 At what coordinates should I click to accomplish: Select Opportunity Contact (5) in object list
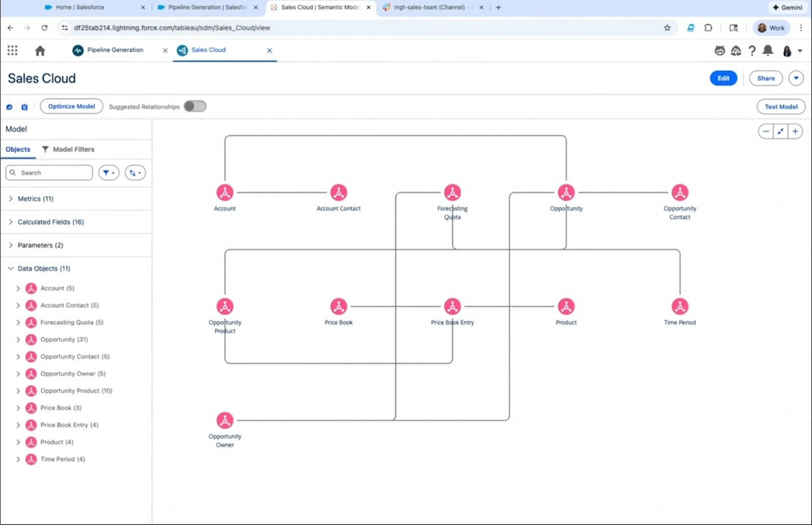coord(75,357)
